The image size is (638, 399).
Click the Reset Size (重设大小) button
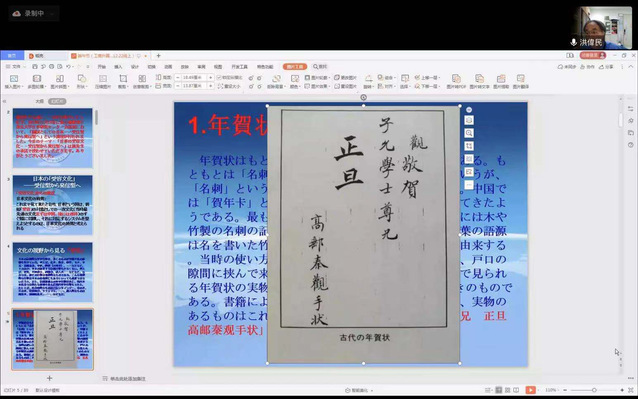[229, 86]
